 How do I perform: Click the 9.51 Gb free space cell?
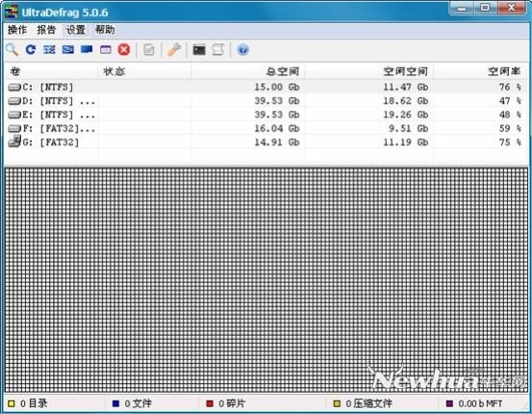click(408, 129)
